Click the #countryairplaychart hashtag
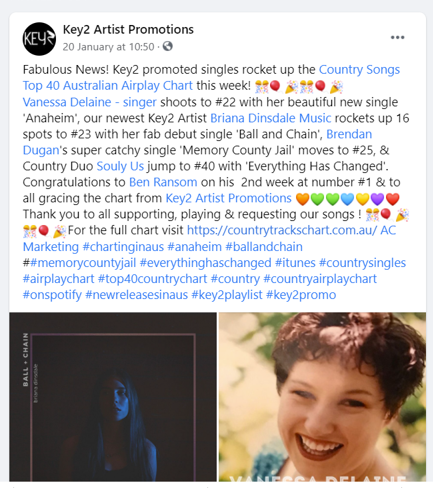The height and width of the screenshot is (488, 433). pyautogui.click(x=320, y=279)
